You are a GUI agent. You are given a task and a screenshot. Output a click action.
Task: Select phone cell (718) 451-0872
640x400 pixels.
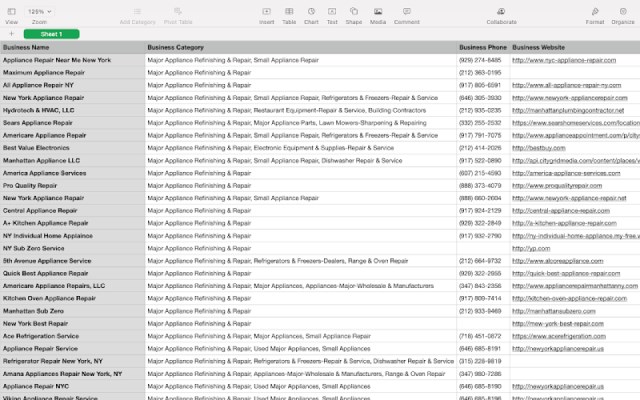483,336
